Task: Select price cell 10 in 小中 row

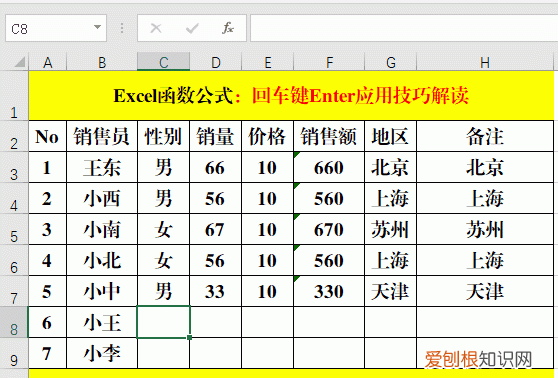Action: tap(268, 291)
